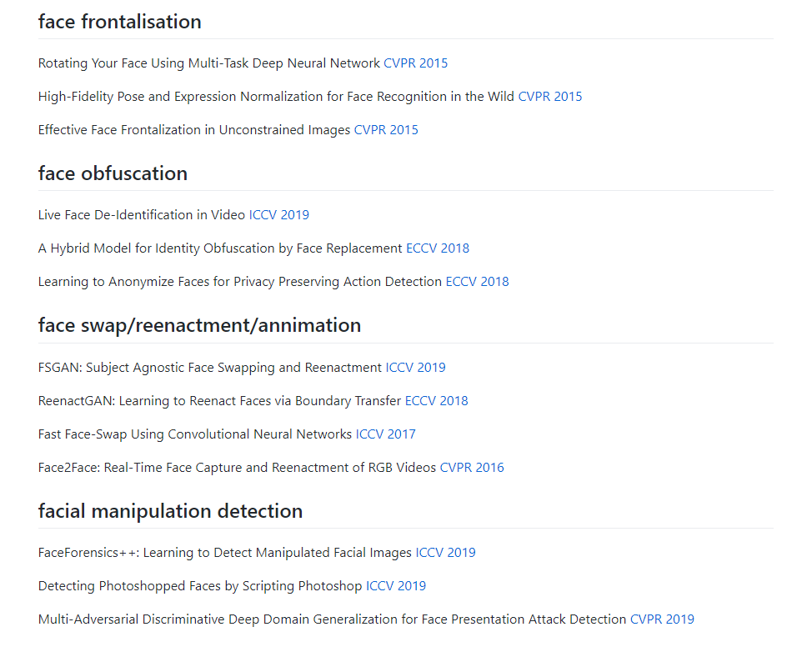The height and width of the screenshot is (652, 812).
Task: Open ICCV 2019 link for FSGAN paper
Action: 415,368
